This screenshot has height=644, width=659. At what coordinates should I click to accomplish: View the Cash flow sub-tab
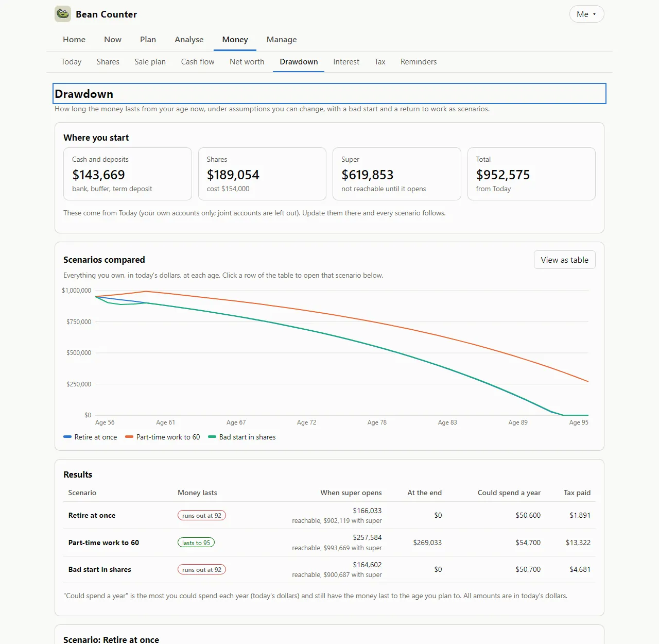click(x=198, y=62)
